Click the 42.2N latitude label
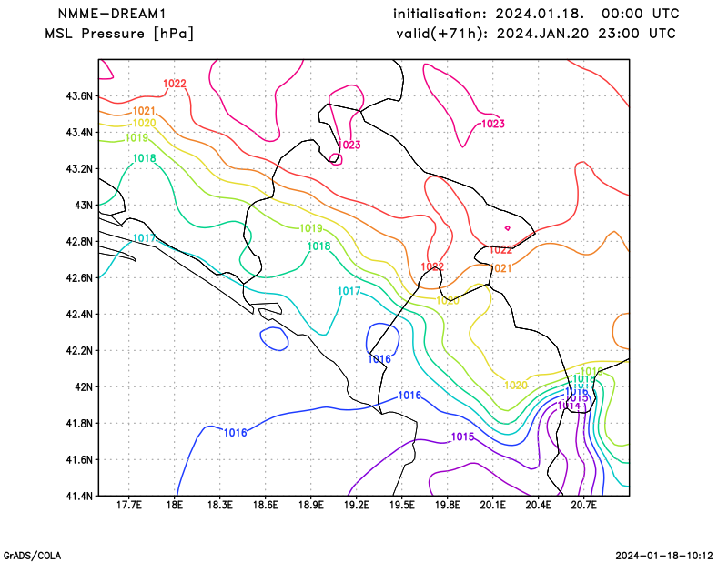 [79, 350]
